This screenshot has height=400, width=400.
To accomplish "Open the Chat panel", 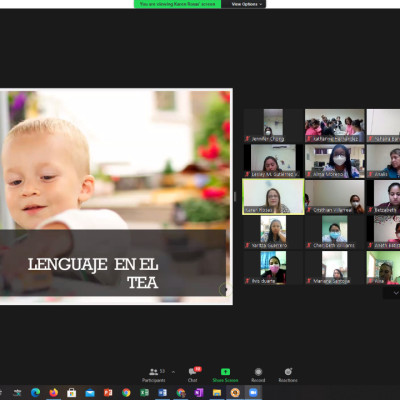I will 194,375.
